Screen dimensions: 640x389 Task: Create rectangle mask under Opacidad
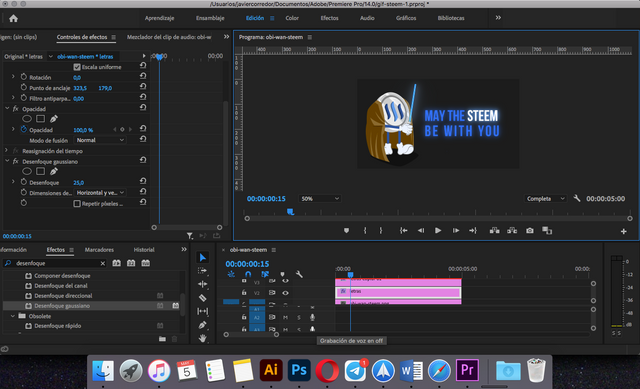tap(40, 119)
